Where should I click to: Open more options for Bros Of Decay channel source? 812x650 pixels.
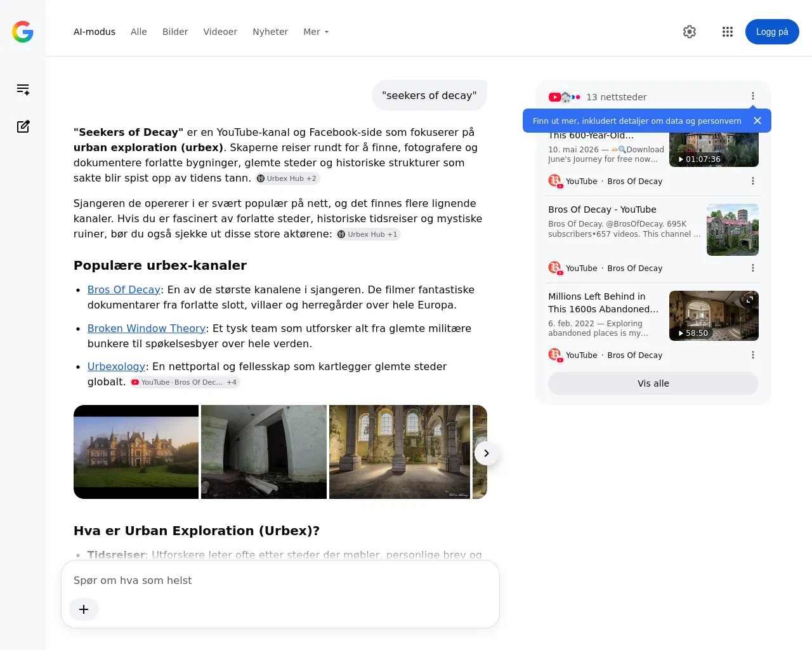pyautogui.click(x=753, y=268)
